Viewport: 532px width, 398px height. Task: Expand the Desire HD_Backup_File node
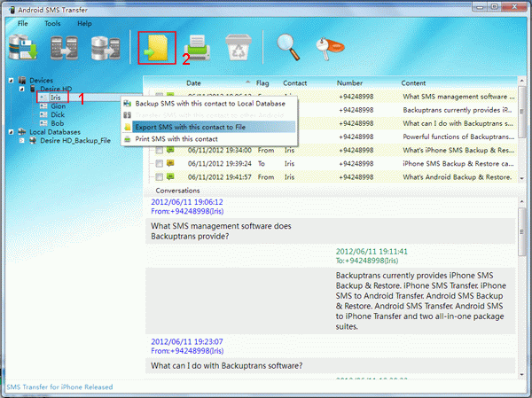21,140
